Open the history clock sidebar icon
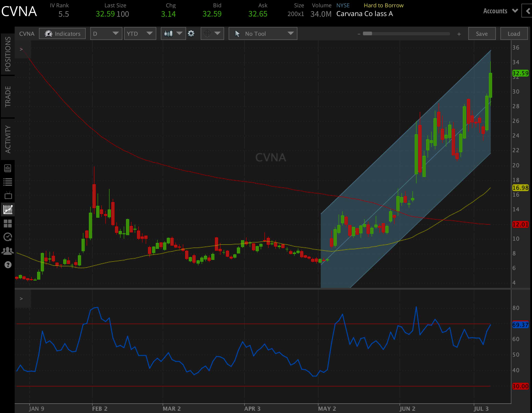Viewport: 532px width, 413px height. click(x=8, y=237)
